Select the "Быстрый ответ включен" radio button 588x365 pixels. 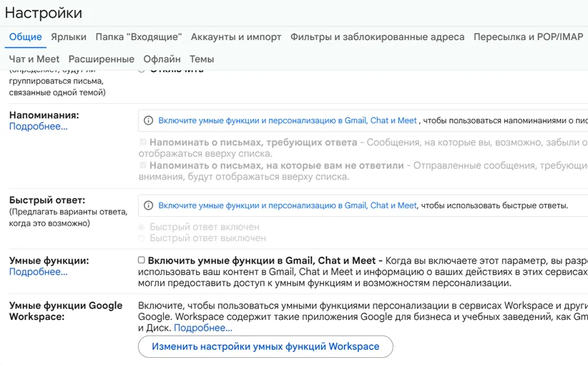(142, 227)
